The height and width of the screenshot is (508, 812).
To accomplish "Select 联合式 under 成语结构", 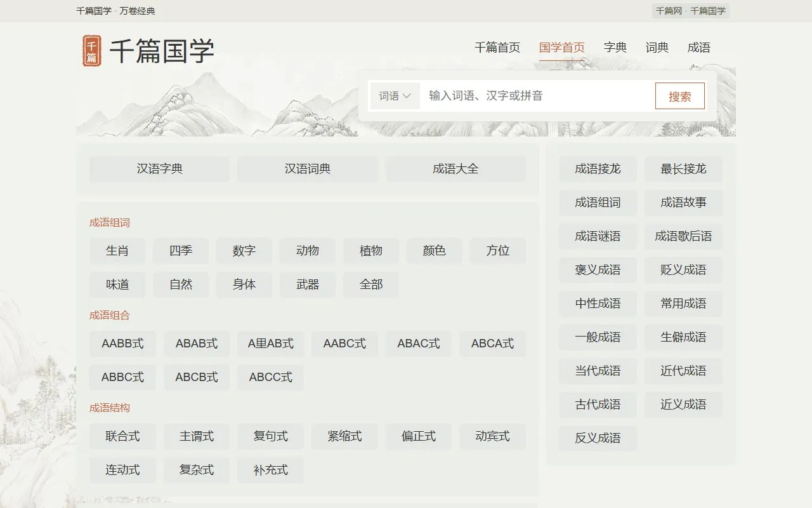I will tap(122, 436).
